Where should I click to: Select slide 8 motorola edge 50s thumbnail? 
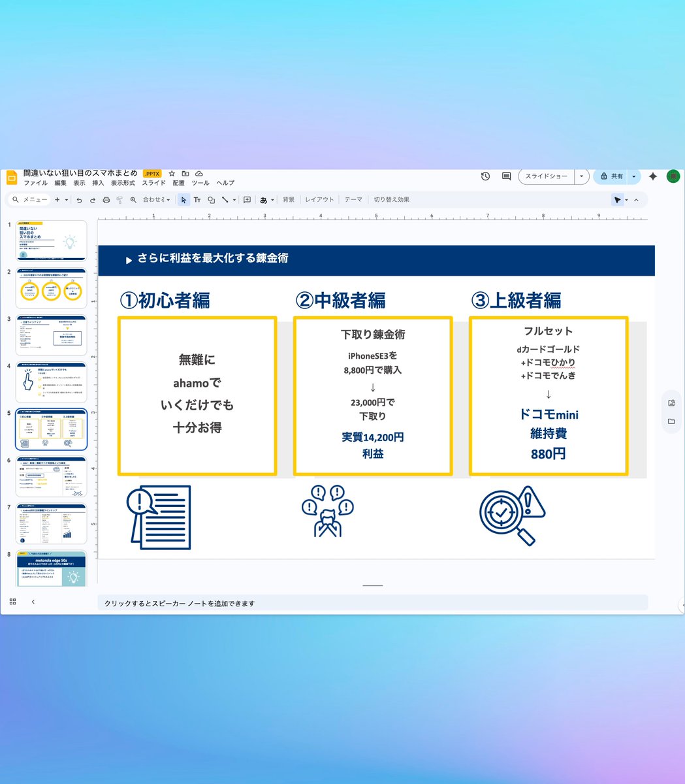point(52,568)
